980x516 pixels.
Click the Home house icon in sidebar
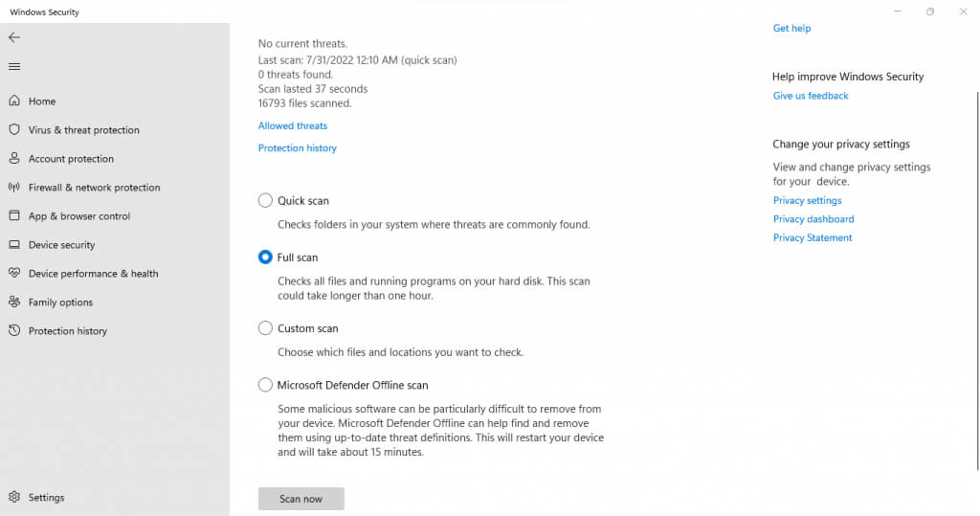tap(14, 101)
